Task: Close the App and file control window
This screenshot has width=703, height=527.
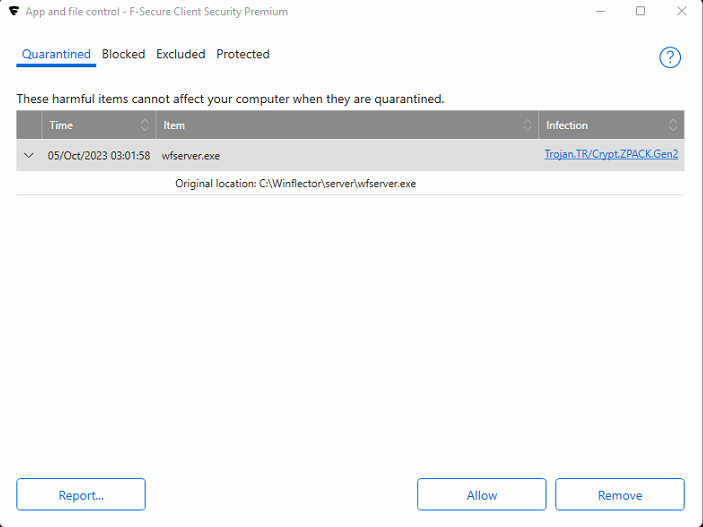Action: (681, 11)
